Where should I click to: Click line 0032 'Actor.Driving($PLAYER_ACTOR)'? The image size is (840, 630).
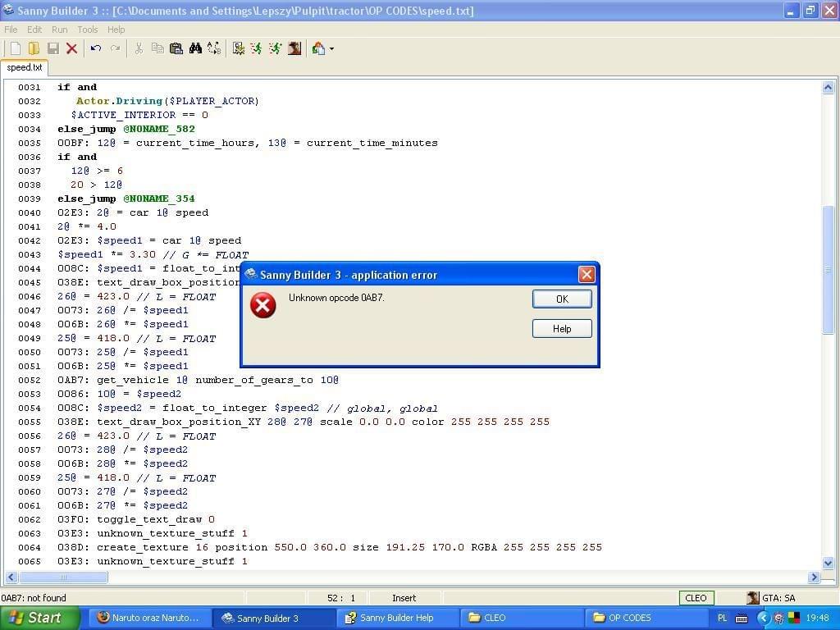point(167,101)
